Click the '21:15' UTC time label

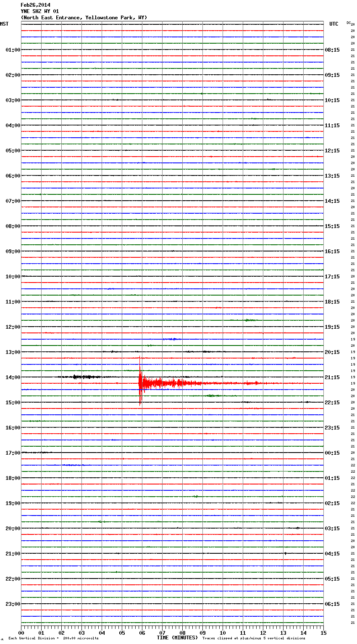tap(332, 377)
